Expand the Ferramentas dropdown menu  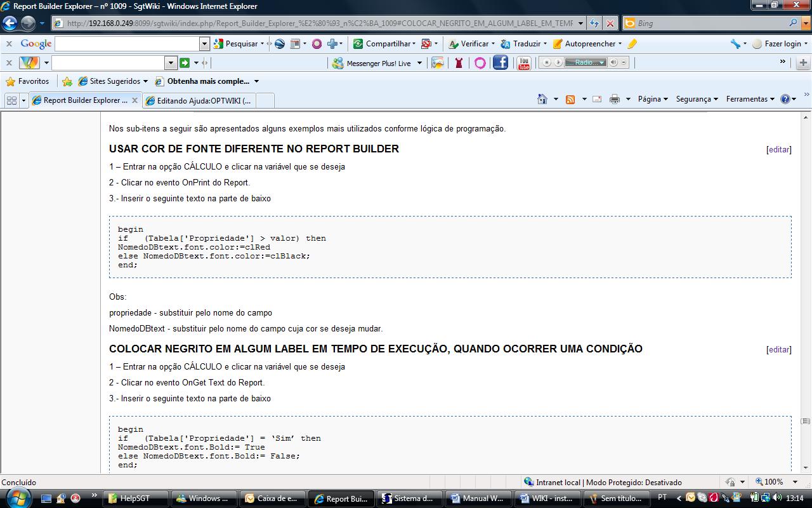click(x=750, y=99)
